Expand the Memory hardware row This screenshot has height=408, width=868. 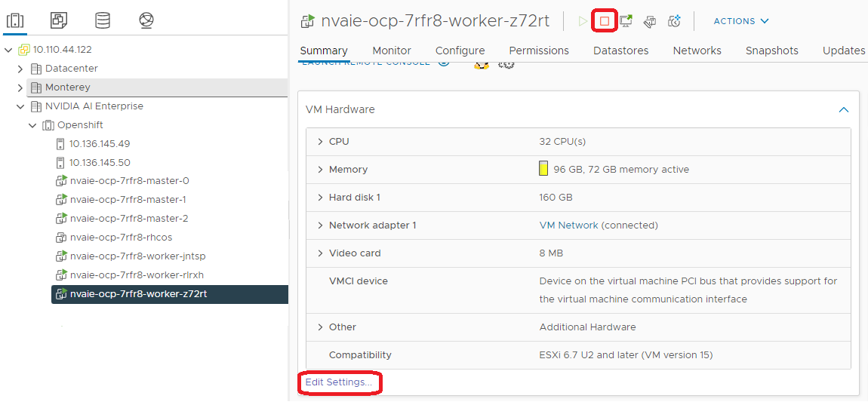(x=320, y=170)
